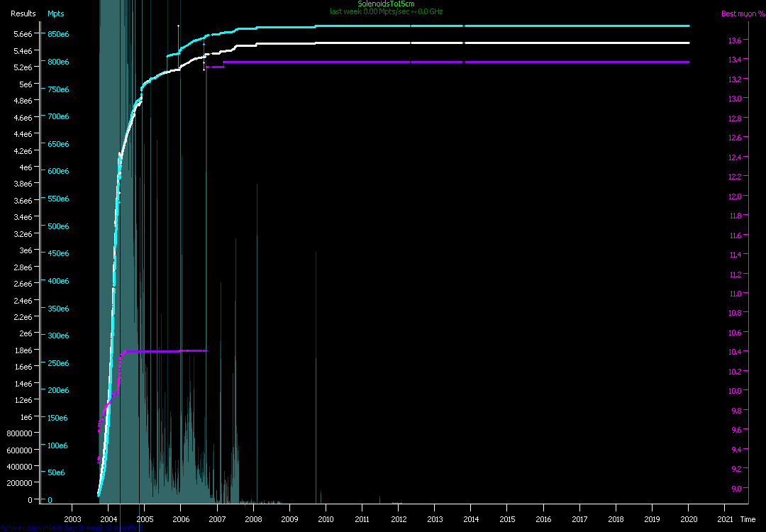Click the 2020 tick on time axis
Screen dimensions: 766x532
tap(689, 519)
